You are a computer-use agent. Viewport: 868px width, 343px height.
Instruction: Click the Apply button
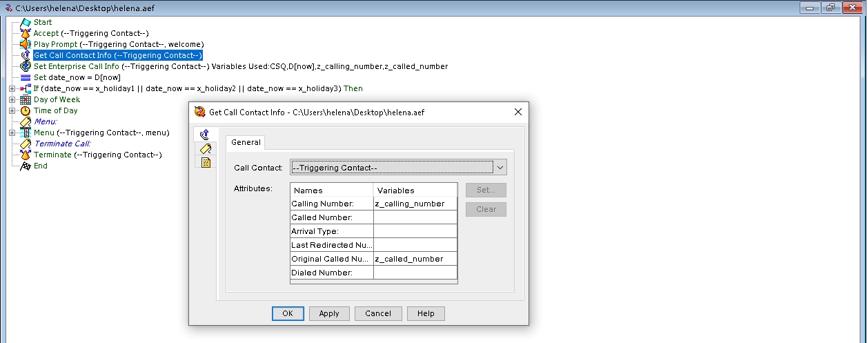[329, 313]
